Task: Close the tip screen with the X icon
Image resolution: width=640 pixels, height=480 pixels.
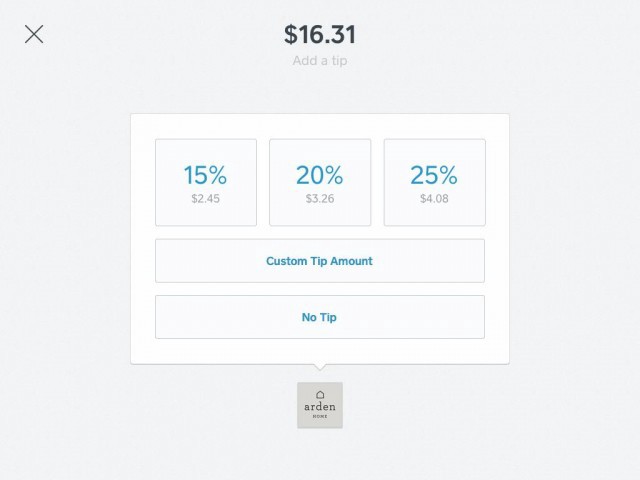Action: tap(34, 34)
